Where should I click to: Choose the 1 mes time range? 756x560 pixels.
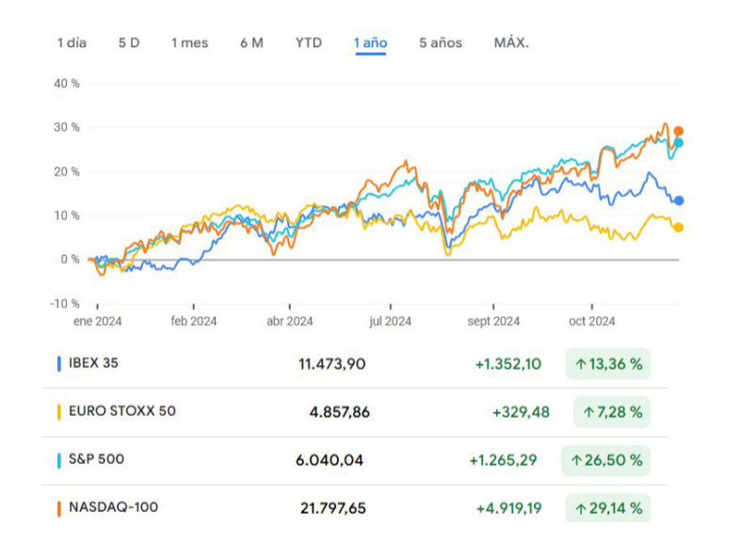(189, 42)
